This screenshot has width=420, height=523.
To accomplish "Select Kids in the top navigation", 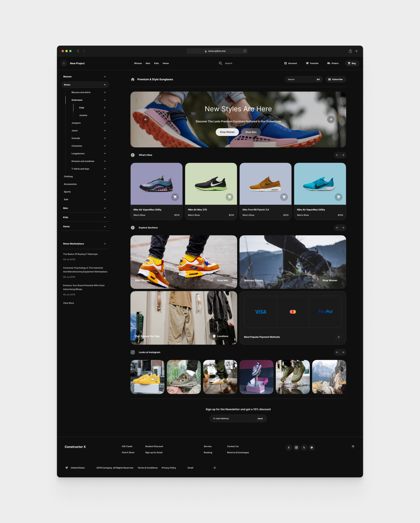I will (x=156, y=63).
